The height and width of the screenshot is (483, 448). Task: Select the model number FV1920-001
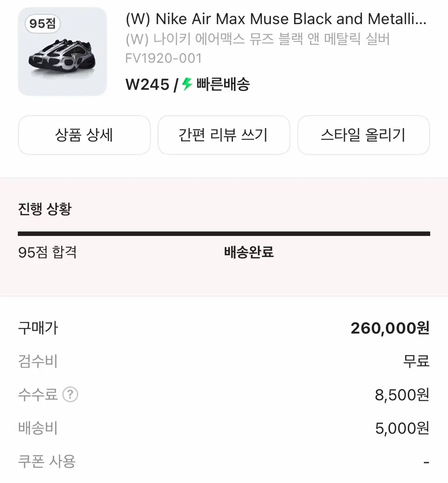pos(164,58)
